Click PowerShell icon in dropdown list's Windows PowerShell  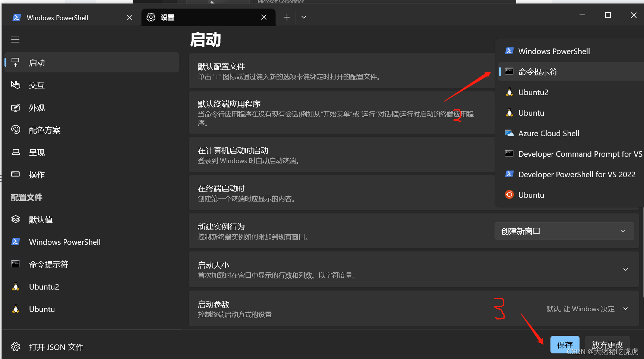(509, 51)
